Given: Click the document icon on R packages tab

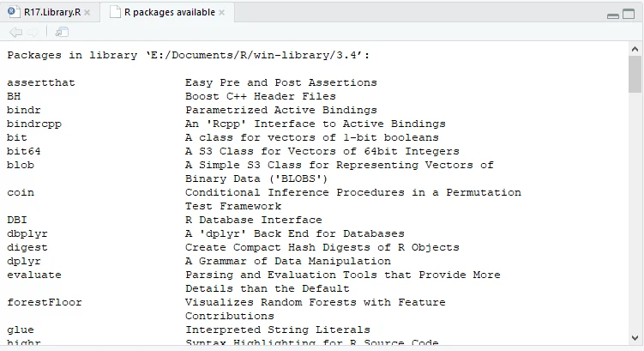Looking at the screenshot, I should pos(114,13).
